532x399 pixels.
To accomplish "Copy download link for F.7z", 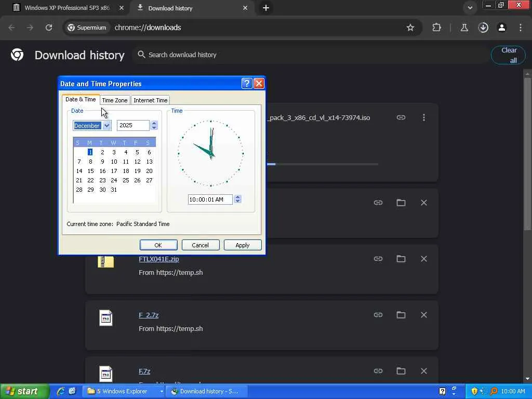I will tap(378, 371).
